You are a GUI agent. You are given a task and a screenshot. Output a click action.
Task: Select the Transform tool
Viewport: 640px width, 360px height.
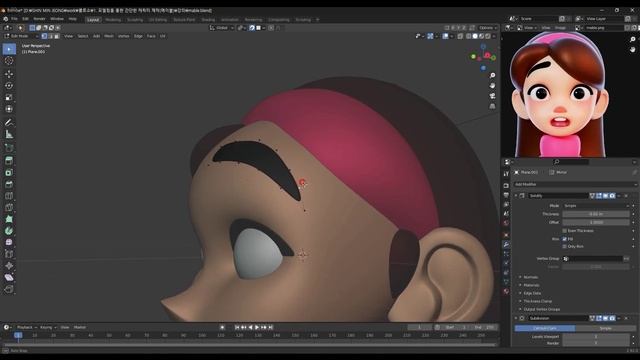(9, 109)
